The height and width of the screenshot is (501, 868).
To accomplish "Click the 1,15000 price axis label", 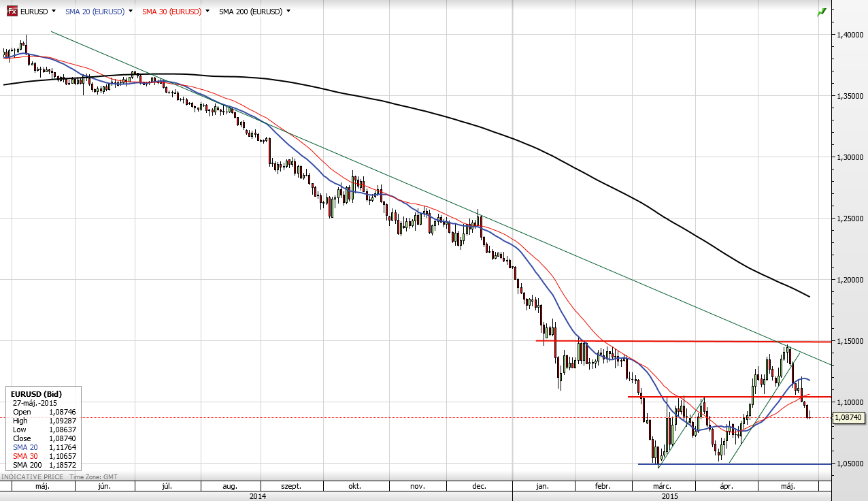I will [x=850, y=340].
